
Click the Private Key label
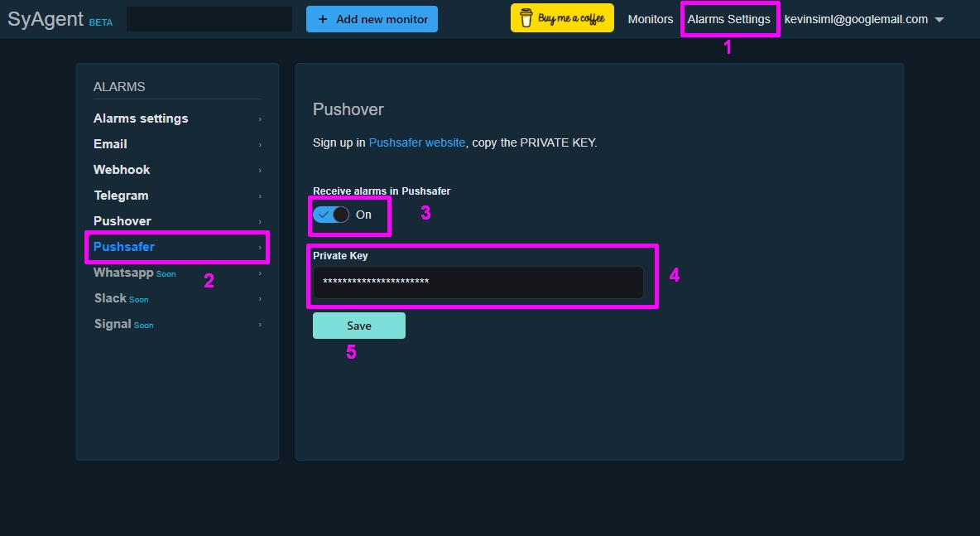tap(340, 256)
